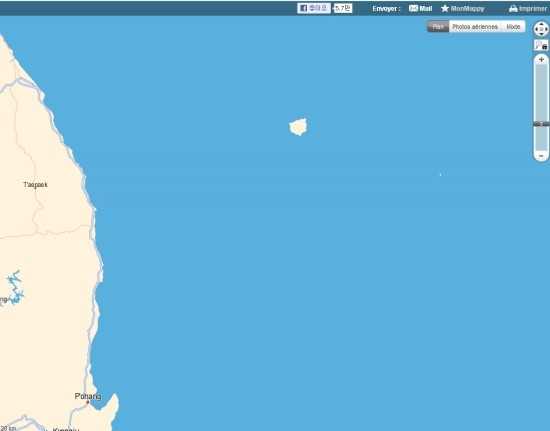
Task: Click the Pohang red city marker
Action: tap(88, 402)
